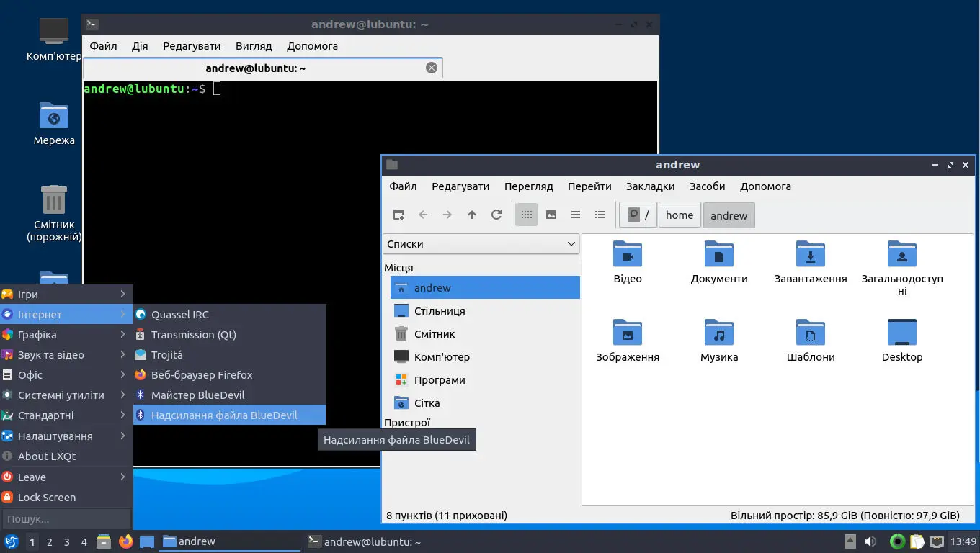This screenshot has height=553, width=980.
Task: Open the Перегляд menu in the file manager
Action: point(529,186)
